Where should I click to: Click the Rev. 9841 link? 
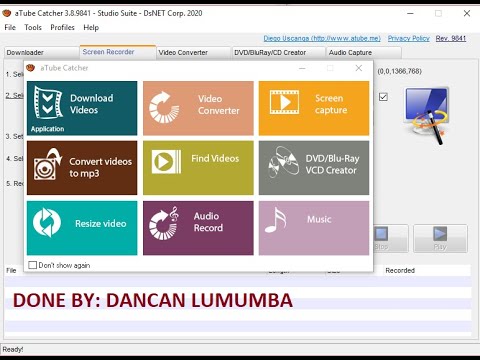coord(451,38)
